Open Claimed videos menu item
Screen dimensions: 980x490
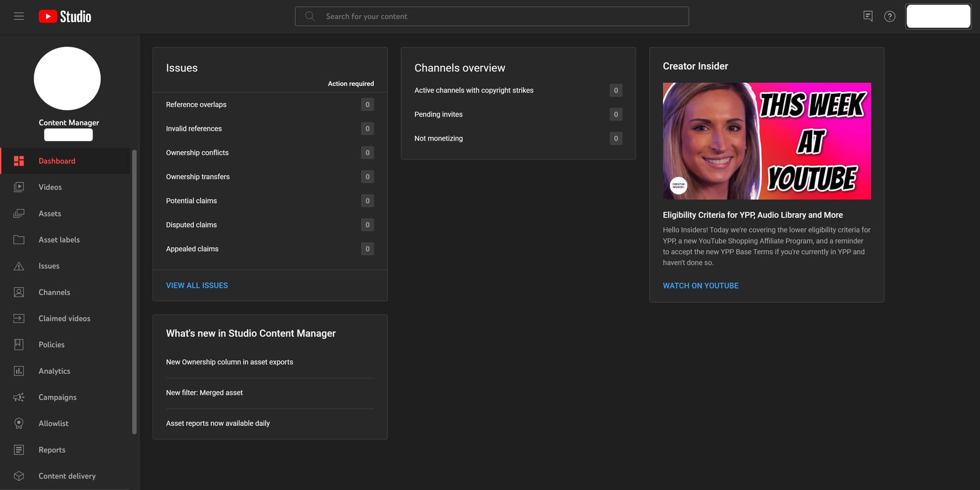pyautogui.click(x=65, y=318)
